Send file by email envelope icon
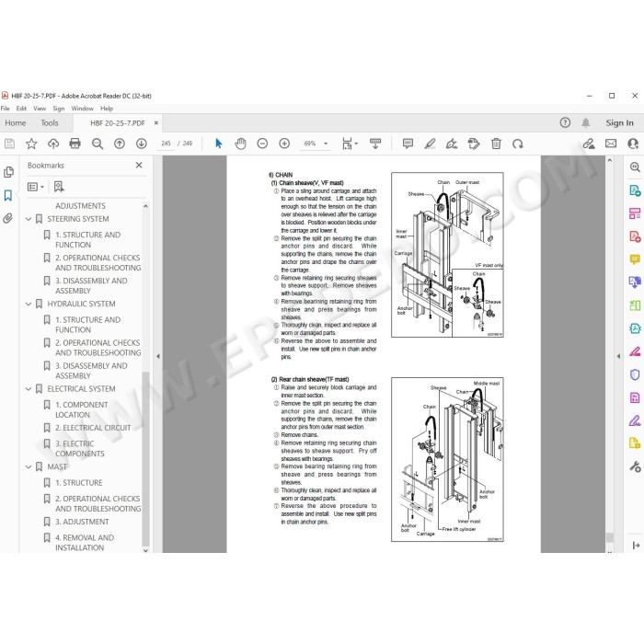 tap(611, 144)
